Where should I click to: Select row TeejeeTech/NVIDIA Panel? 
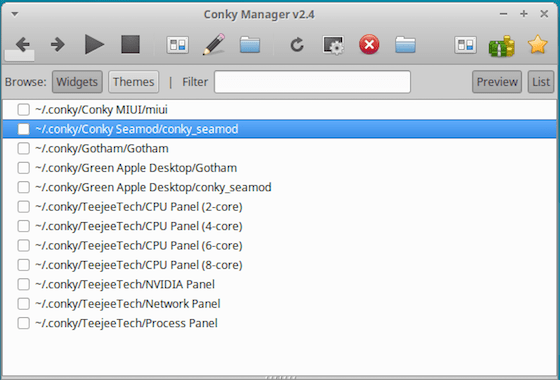[280, 284]
